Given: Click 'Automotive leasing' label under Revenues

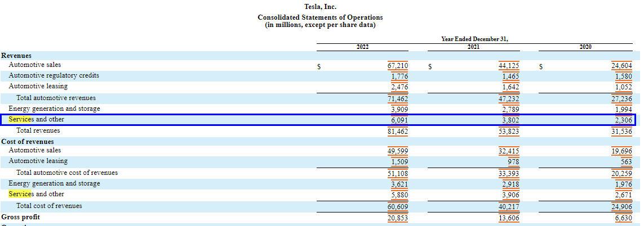Looking at the screenshot, I should tap(38, 86).
